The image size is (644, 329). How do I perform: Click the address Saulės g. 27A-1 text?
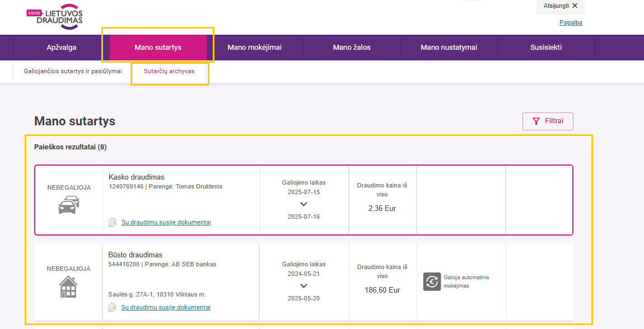pos(157,294)
